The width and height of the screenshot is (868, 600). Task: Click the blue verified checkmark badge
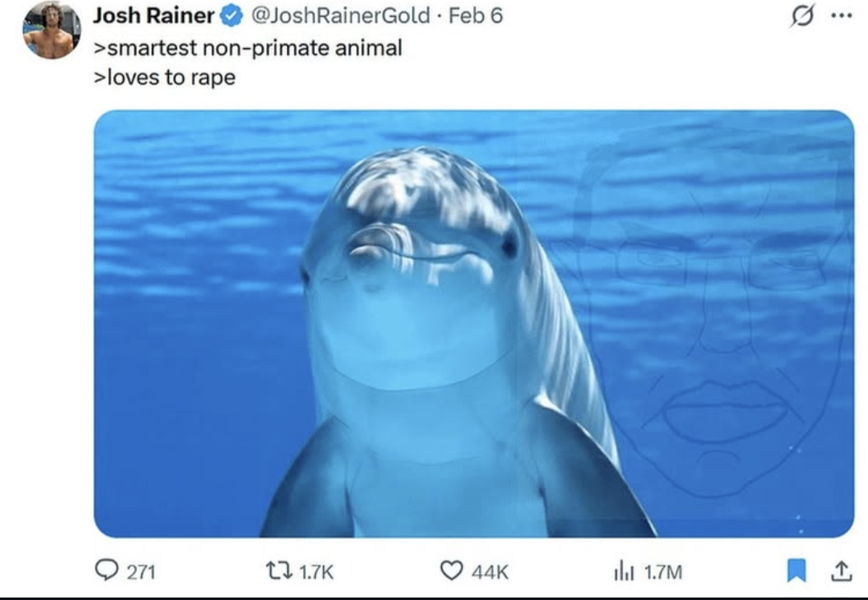click(x=231, y=16)
